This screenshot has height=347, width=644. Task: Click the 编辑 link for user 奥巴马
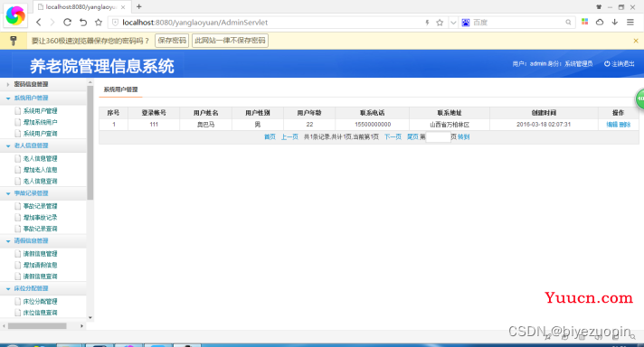click(x=612, y=125)
